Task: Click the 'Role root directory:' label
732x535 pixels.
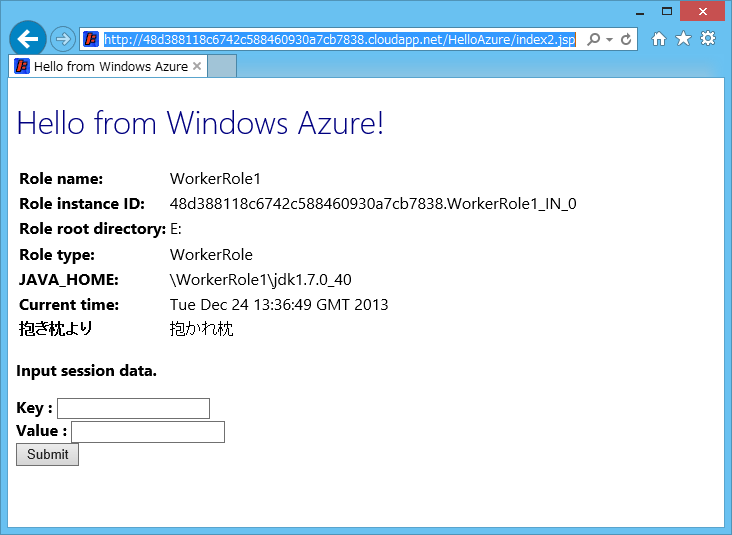Action: [92, 229]
